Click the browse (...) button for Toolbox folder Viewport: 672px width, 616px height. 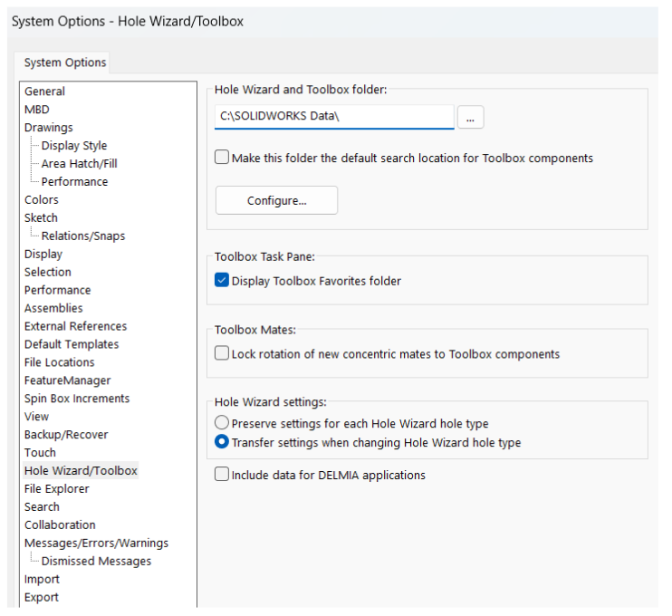pos(471,117)
